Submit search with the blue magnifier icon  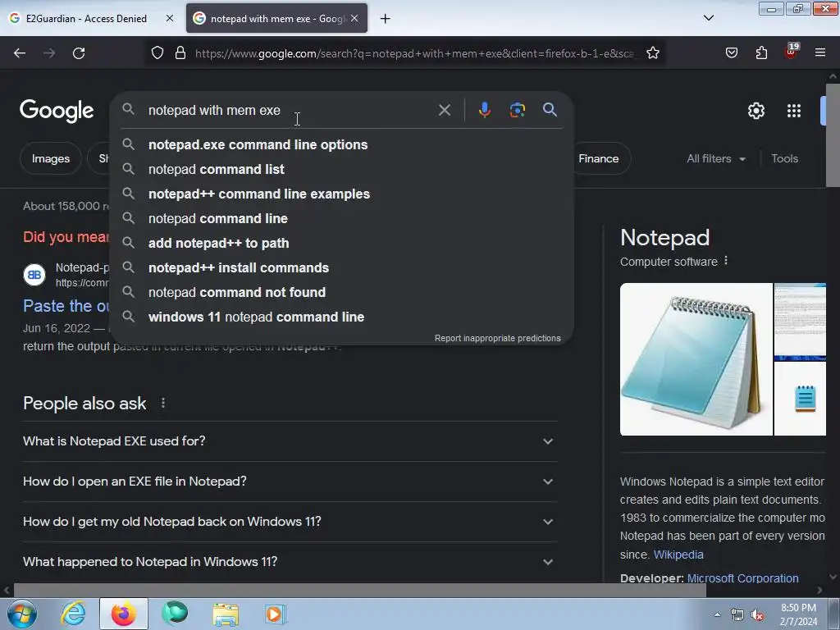pos(550,110)
